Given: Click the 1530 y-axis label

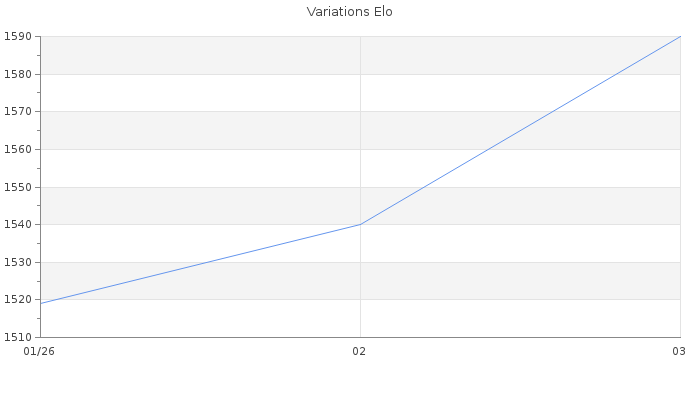Looking at the screenshot, I should pyautogui.click(x=18, y=262).
